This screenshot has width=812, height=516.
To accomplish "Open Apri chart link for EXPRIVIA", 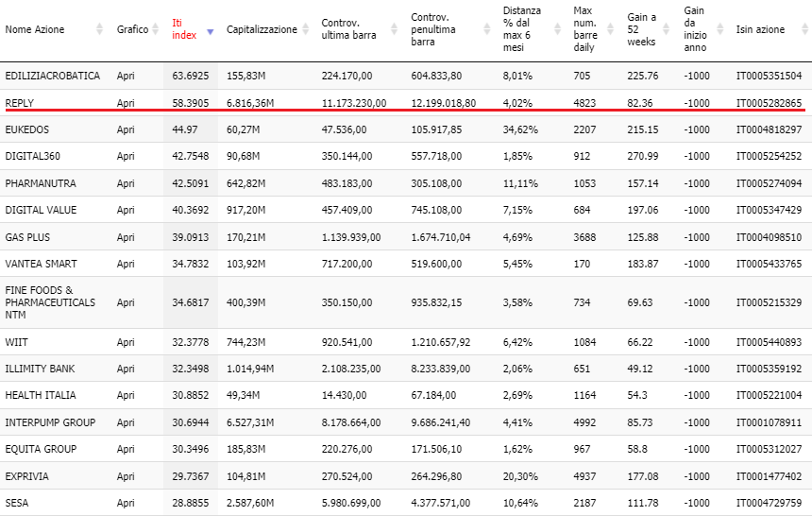I will point(126,476).
